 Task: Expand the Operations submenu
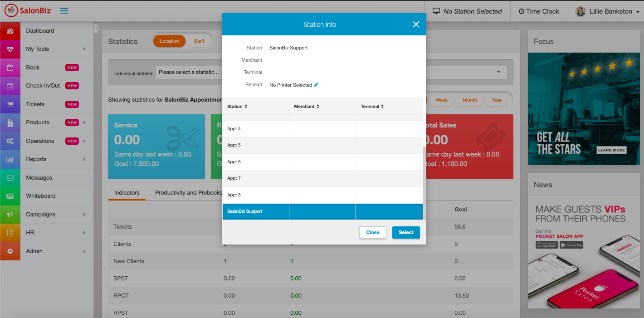point(84,141)
